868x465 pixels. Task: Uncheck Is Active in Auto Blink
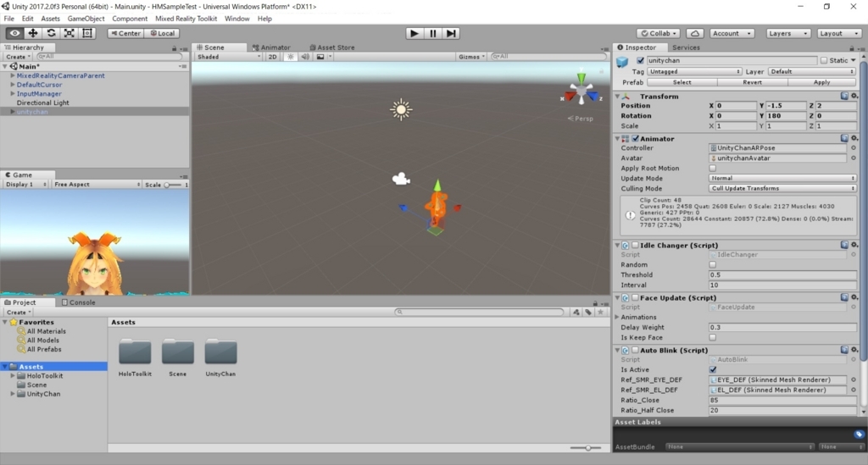coord(713,370)
